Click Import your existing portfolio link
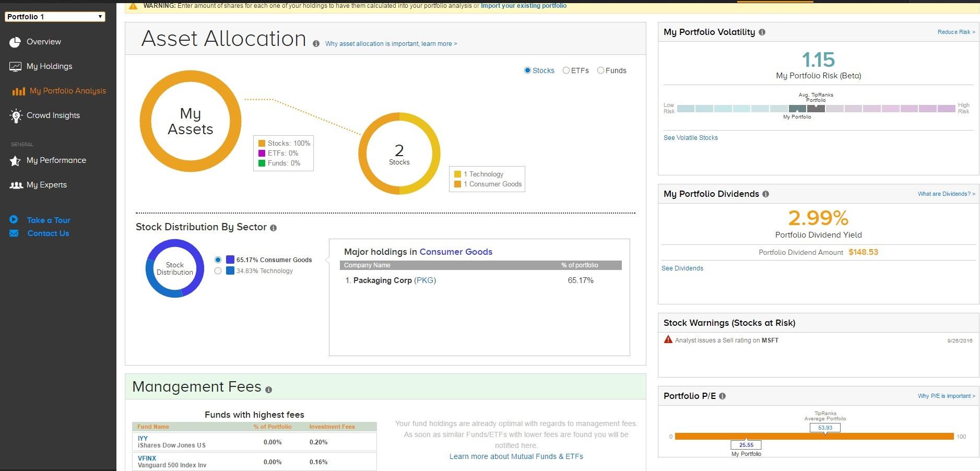Image resolution: width=980 pixels, height=471 pixels. pyautogui.click(x=524, y=6)
